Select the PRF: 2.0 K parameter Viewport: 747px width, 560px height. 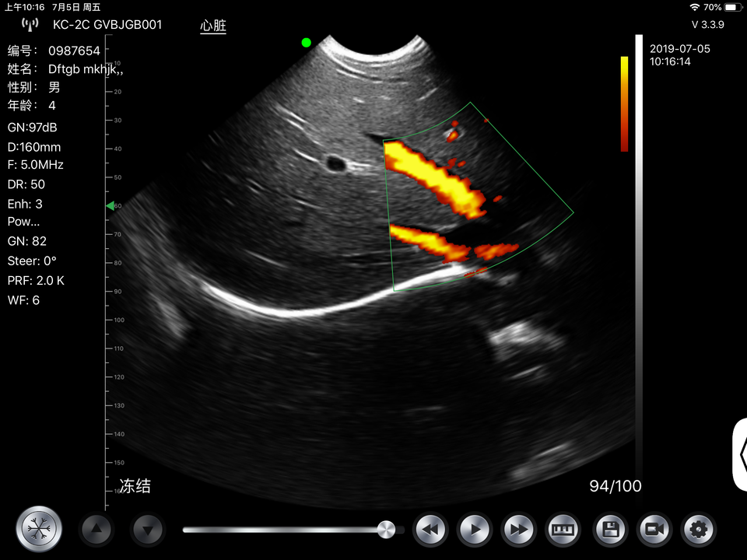pyautogui.click(x=37, y=281)
